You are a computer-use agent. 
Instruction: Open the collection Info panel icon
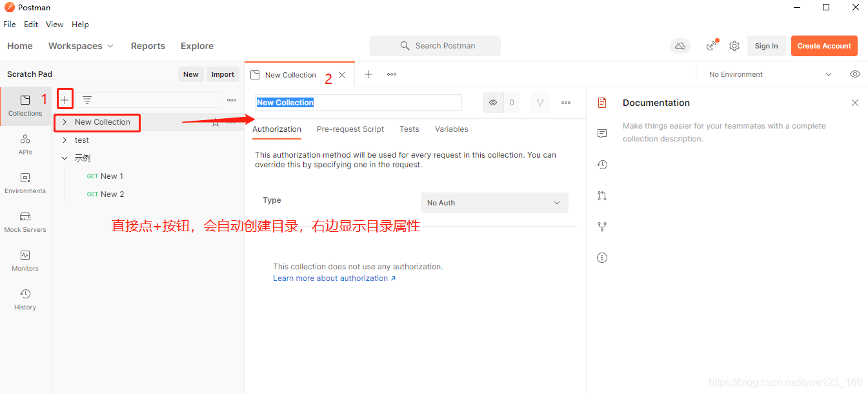(602, 258)
